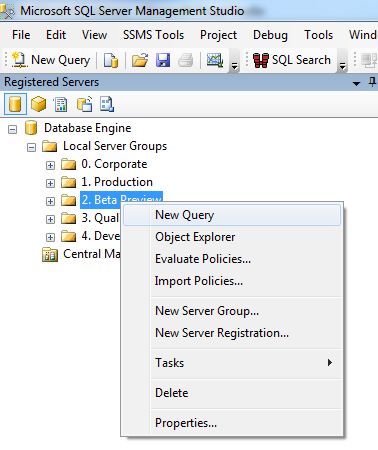Expand the 3. Qual server group
The width and height of the screenshot is (378, 450).
pyautogui.click(x=50, y=219)
